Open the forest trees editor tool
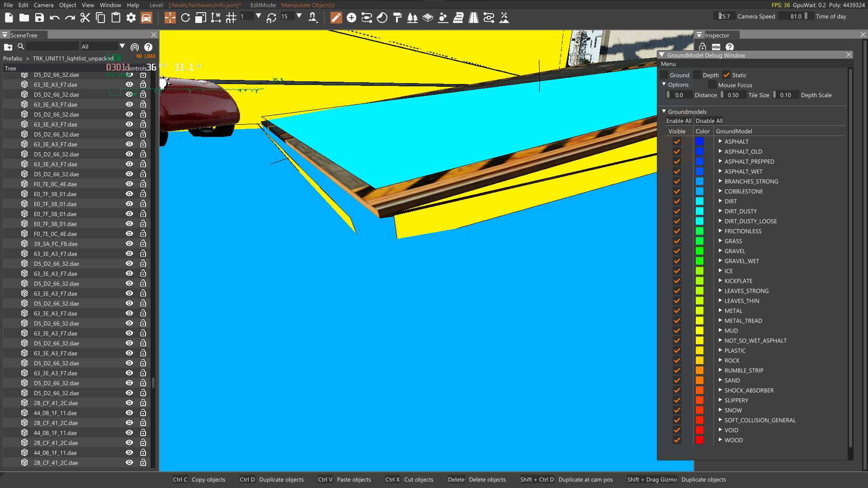Image resolution: width=868 pixels, height=488 pixels. pyautogui.click(x=412, y=18)
